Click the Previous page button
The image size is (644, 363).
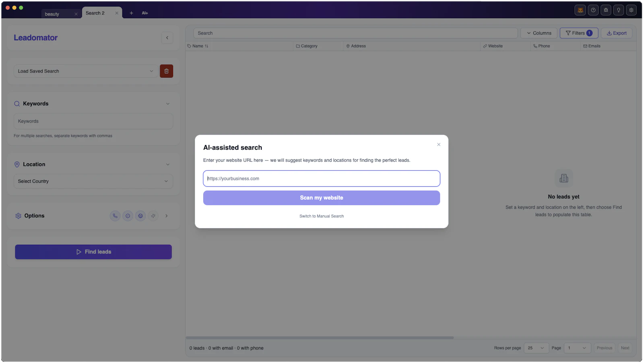point(605,348)
